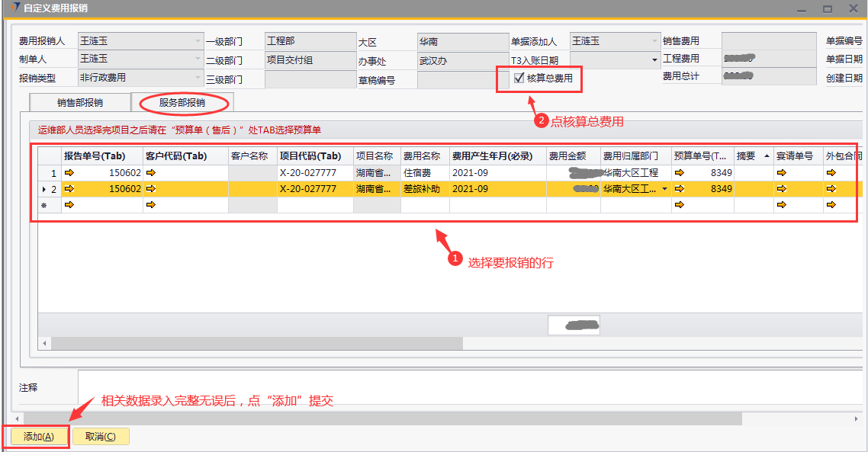Switch to the 销售部报销 tab

pyautogui.click(x=79, y=102)
